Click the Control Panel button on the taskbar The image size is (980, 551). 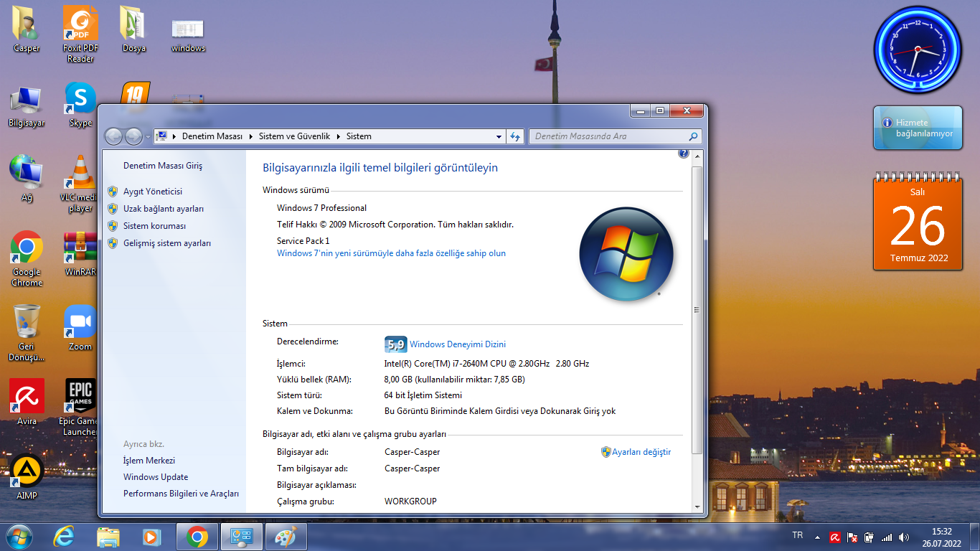click(241, 537)
